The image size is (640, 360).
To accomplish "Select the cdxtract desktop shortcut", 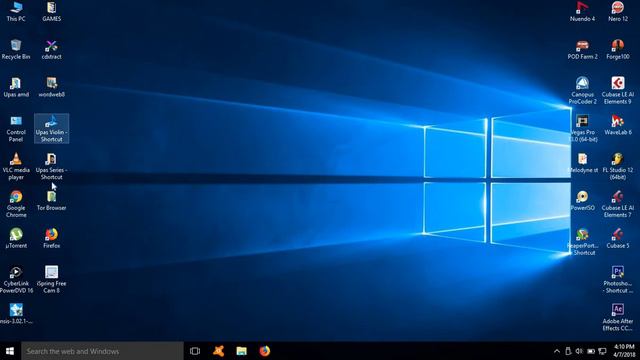I will coord(51,49).
